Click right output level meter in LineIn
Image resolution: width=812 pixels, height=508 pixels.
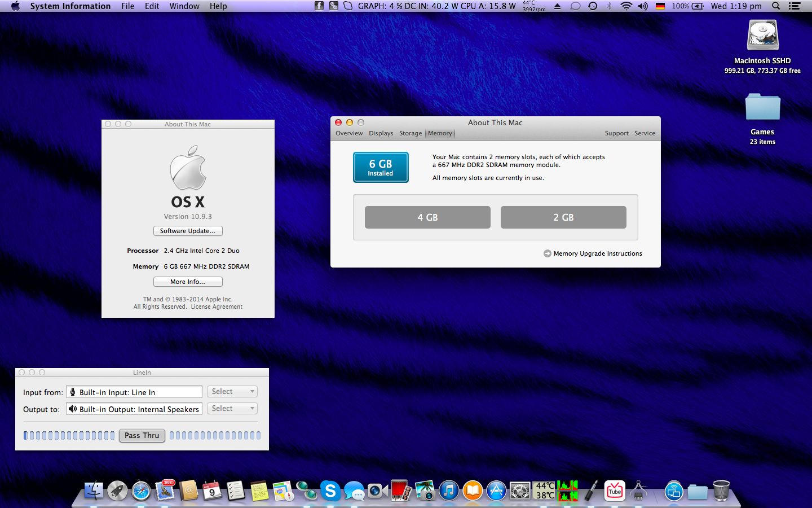pyautogui.click(x=215, y=435)
